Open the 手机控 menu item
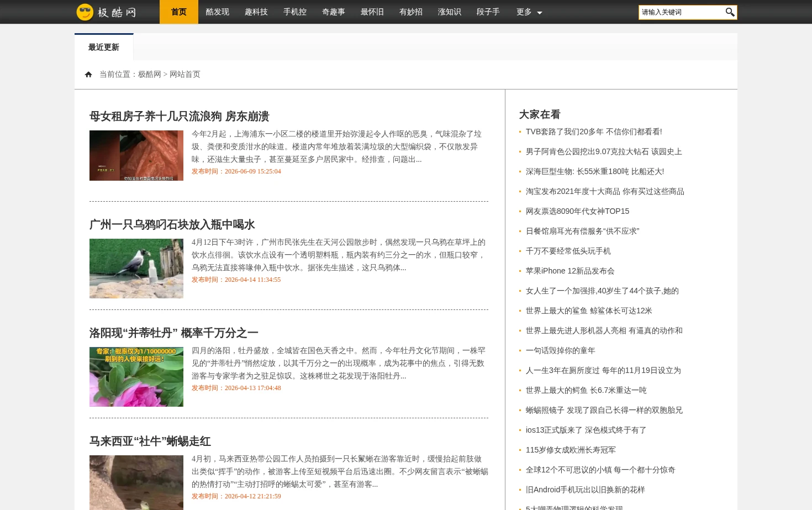812x510 pixels. [x=295, y=12]
